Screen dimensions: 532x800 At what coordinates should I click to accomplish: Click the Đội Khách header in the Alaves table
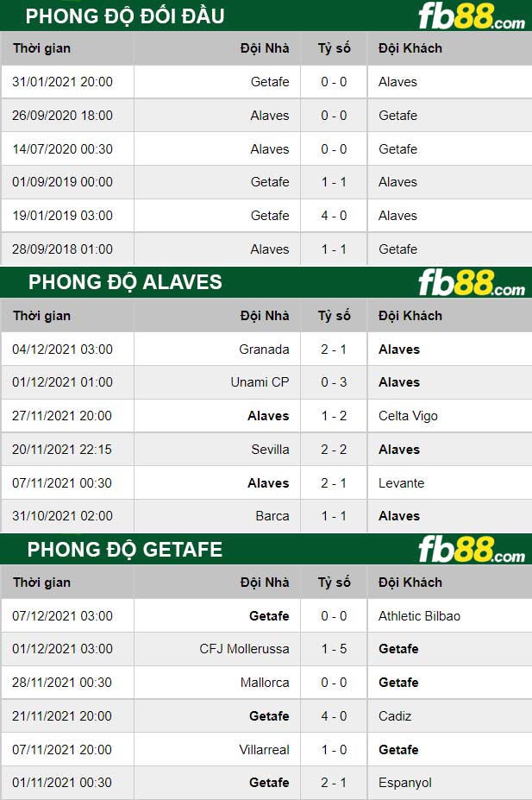point(410,316)
